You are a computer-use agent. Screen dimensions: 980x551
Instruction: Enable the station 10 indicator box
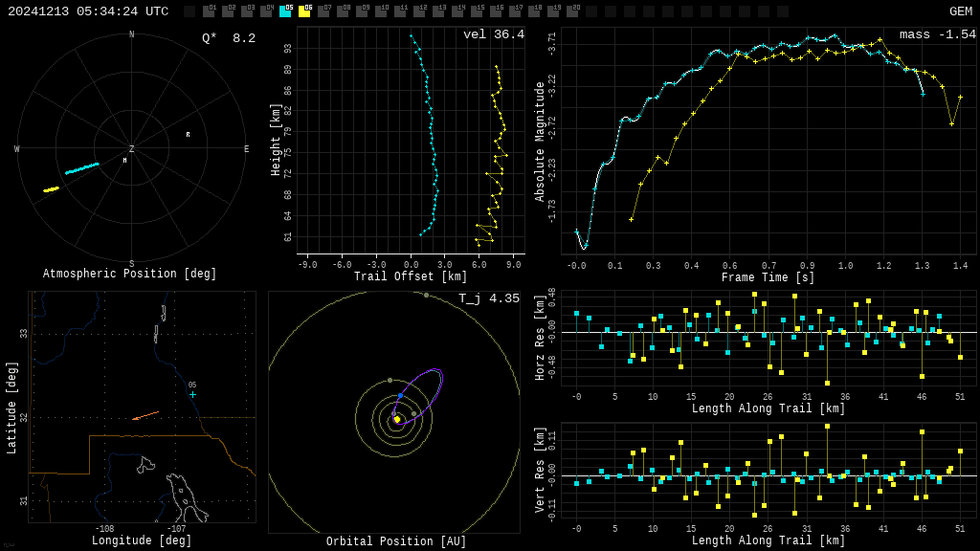[x=381, y=11]
